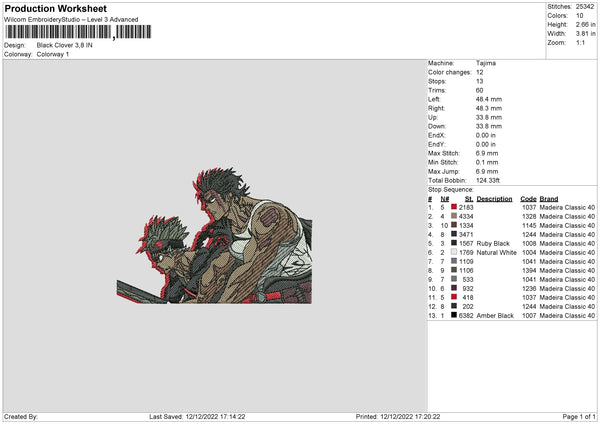The image size is (600, 424).
Task: Select the code 1145 in stop row 3
Action: click(529, 225)
